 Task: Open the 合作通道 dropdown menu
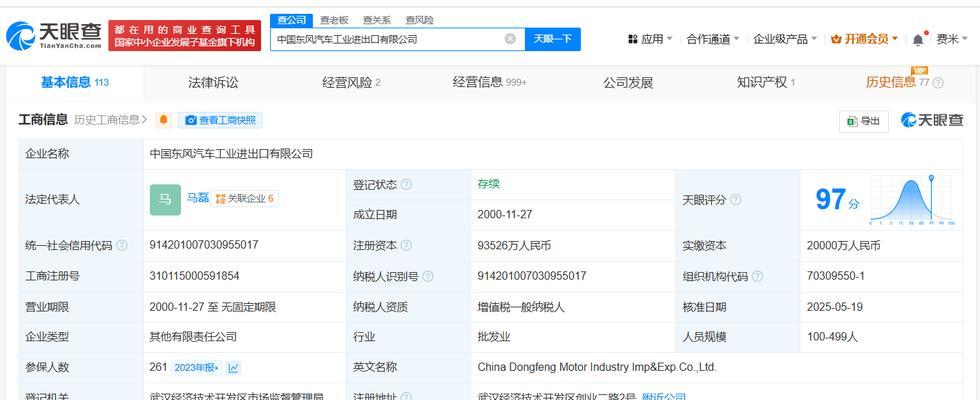(713, 39)
